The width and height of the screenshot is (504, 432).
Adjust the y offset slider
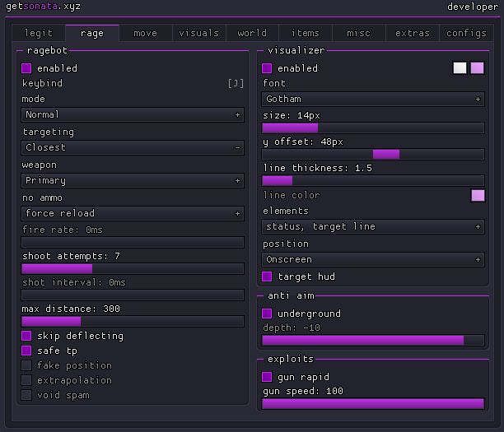(373, 154)
